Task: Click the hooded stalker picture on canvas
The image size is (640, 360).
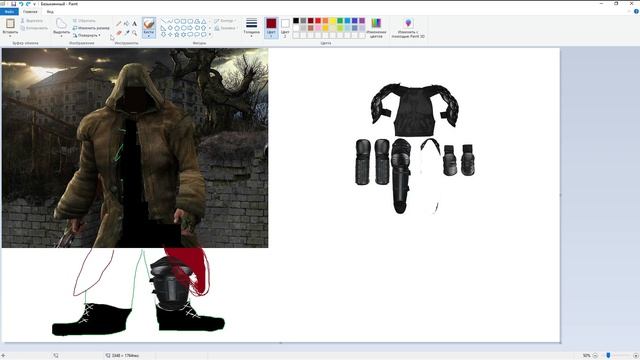Action: (135, 147)
